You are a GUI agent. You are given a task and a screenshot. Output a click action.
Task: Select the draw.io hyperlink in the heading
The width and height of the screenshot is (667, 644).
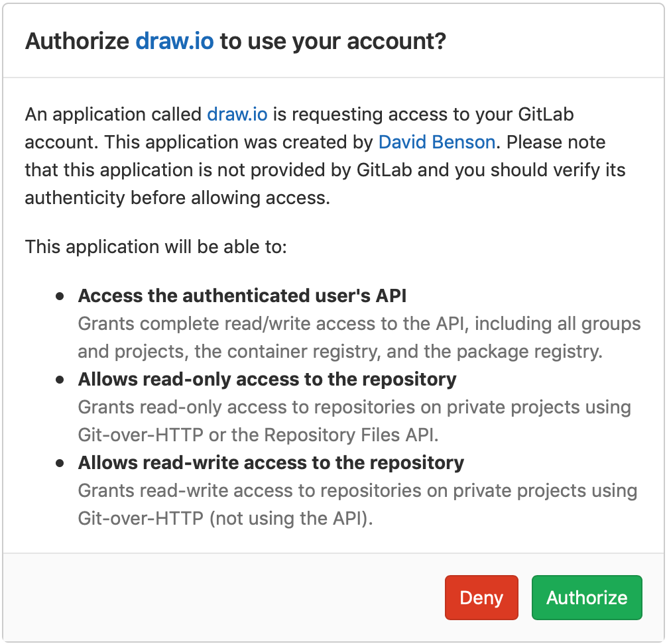click(x=174, y=41)
